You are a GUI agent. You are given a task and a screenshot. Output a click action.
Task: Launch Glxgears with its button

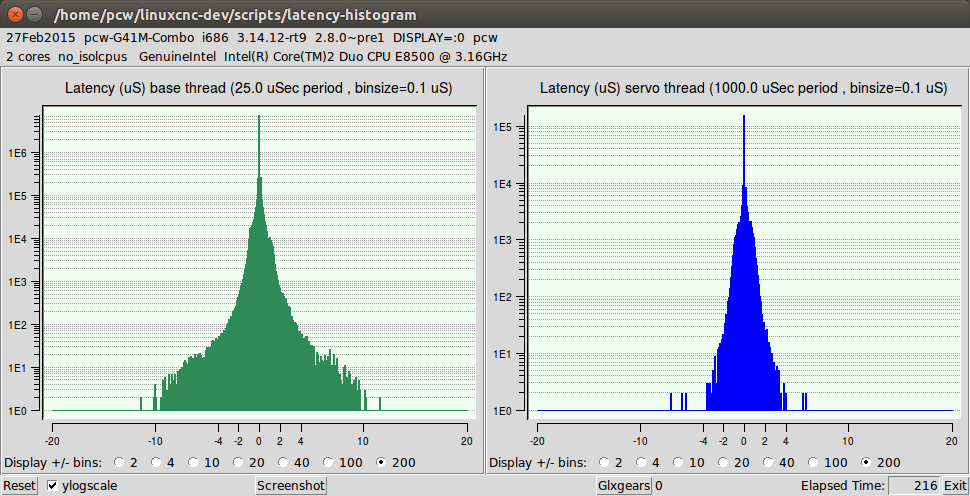(624, 486)
